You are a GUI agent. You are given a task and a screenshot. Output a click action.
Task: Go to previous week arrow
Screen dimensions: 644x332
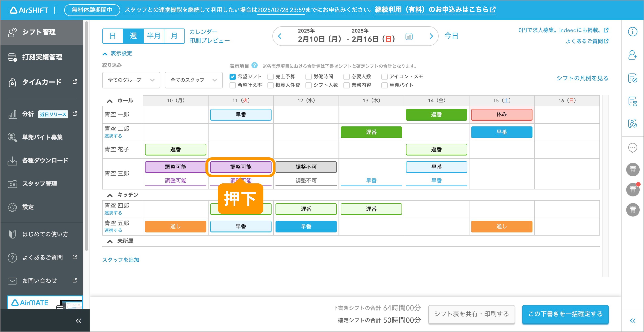[x=280, y=36]
